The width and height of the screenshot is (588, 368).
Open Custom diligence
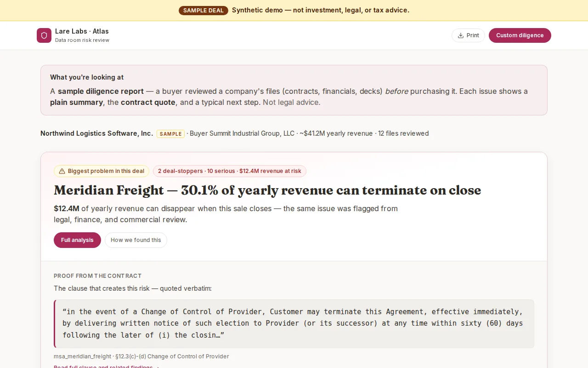[x=520, y=35]
